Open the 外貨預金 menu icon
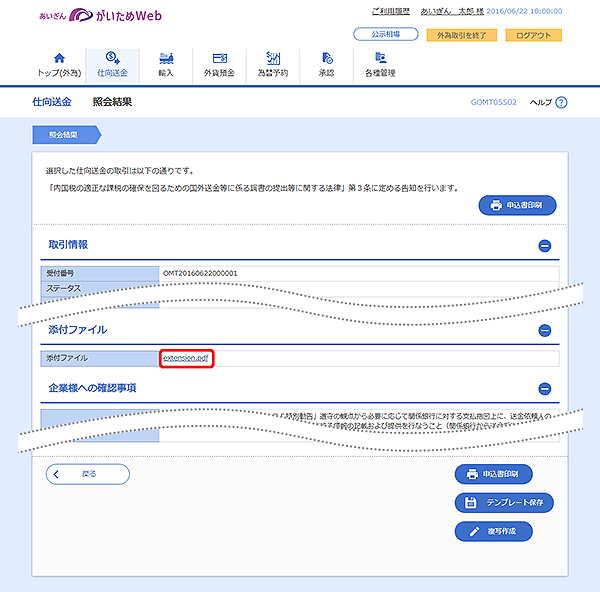This screenshot has width=600, height=592. pyautogui.click(x=219, y=58)
